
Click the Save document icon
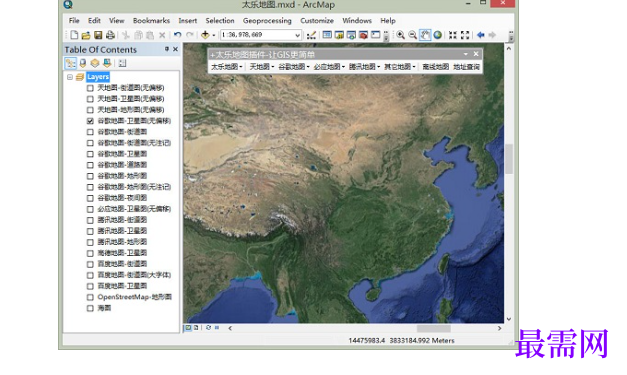98,35
